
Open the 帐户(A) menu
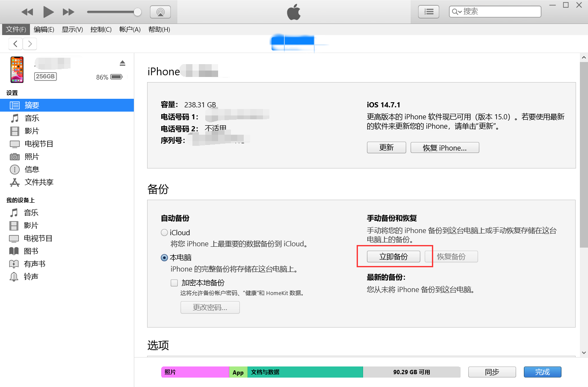click(x=130, y=29)
